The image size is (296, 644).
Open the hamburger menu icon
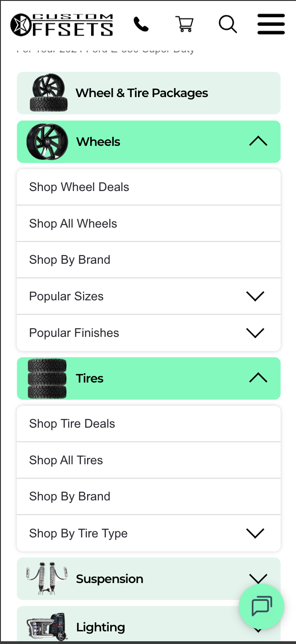coord(271,24)
